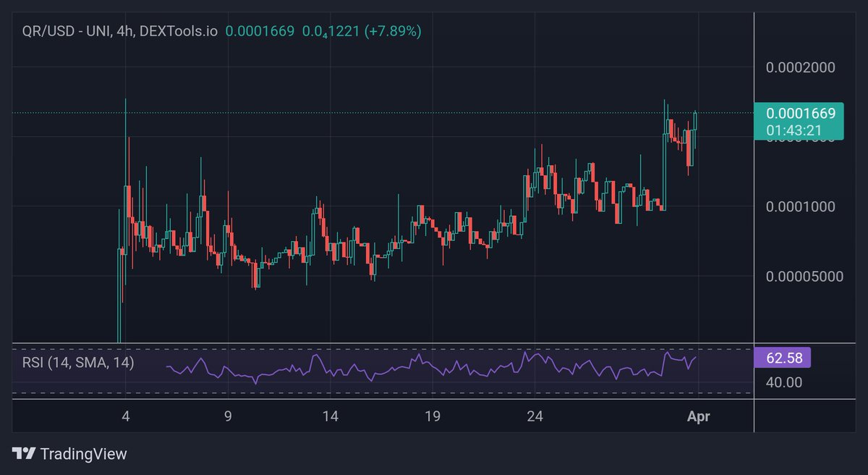Click the date label 14 on time axis
This screenshot has height=475, width=868.
coord(331,416)
